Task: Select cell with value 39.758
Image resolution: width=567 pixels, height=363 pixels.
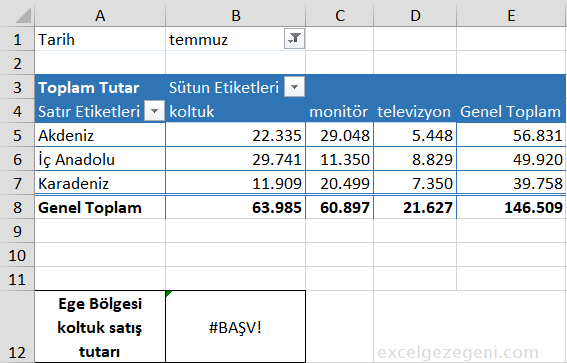Action: click(x=511, y=183)
